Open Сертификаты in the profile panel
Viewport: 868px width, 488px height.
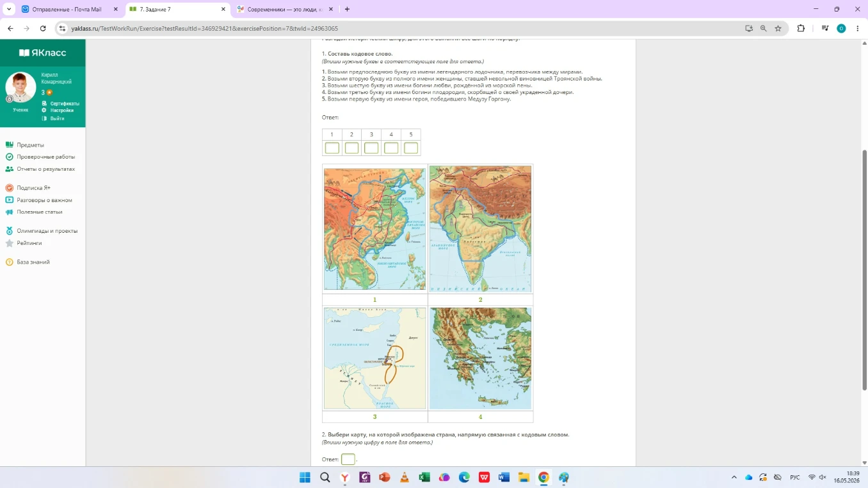pos(65,104)
